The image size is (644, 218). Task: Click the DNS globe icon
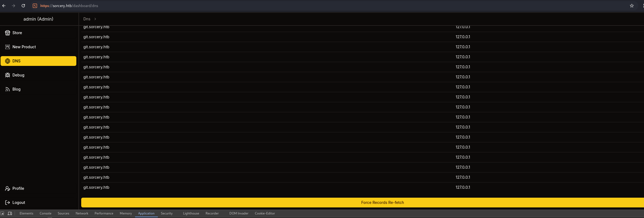(8, 61)
